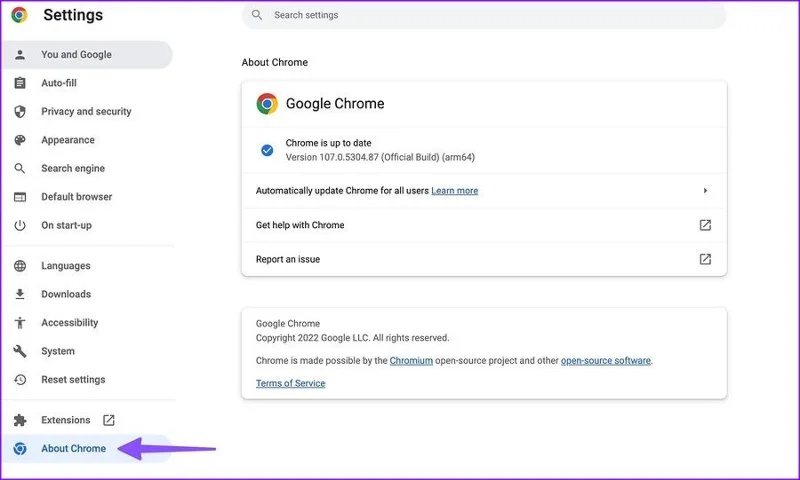Click the magnifier icon beside Search engine
This screenshot has height=480, width=800.
coord(20,168)
